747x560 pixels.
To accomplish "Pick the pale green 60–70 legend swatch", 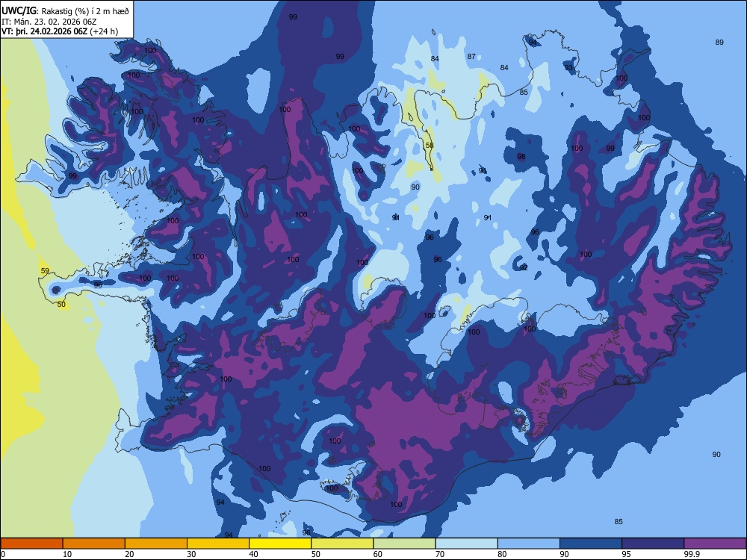I will tap(404, 544).
